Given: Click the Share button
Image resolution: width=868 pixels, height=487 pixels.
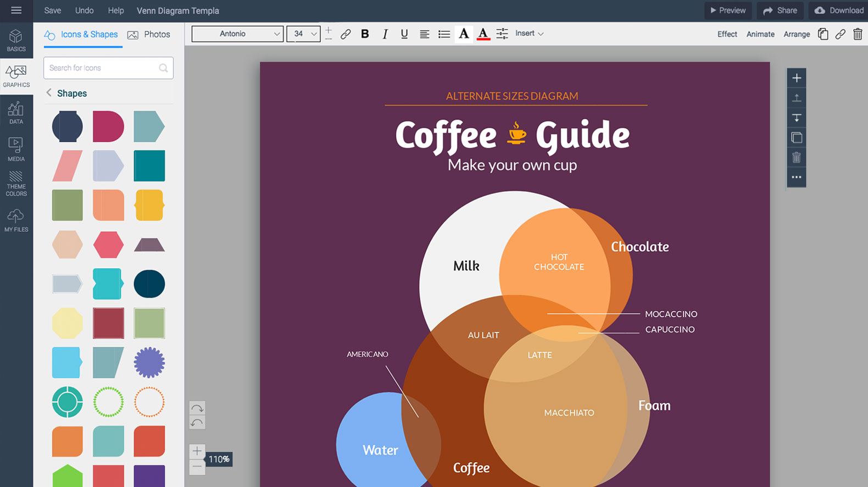Looking at the screenshot, I should click(x=780, y=10).
